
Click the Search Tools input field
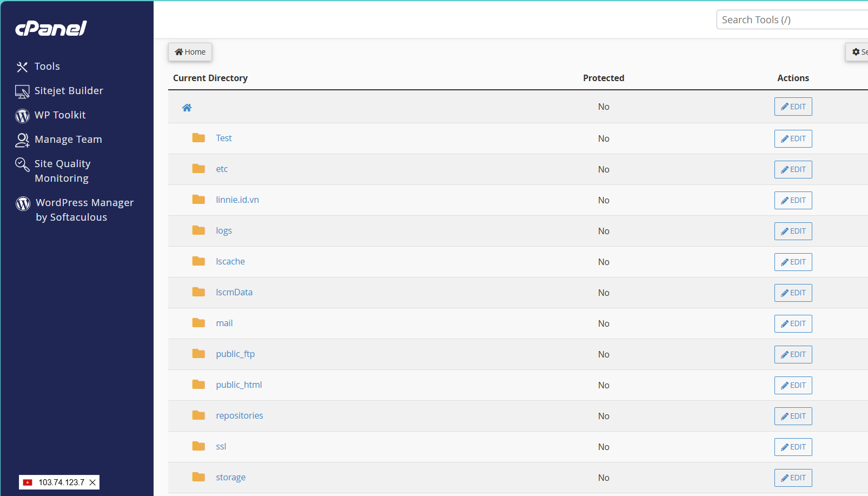(792, 19)
